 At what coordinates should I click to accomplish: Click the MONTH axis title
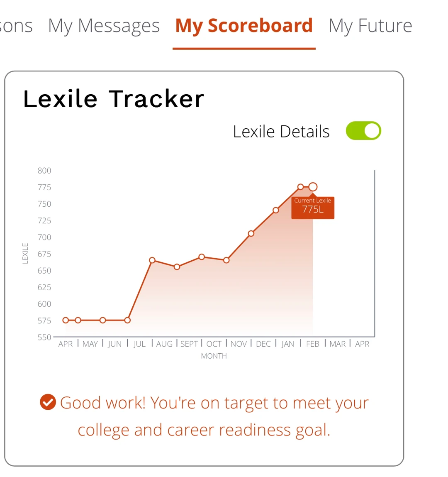click(x=214, y=356)
